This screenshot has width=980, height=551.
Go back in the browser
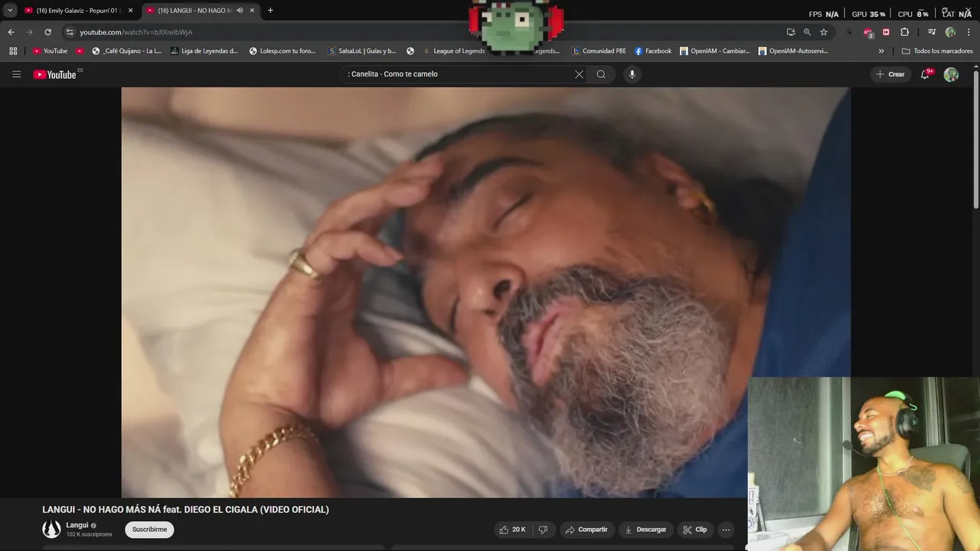coord(11,32)
